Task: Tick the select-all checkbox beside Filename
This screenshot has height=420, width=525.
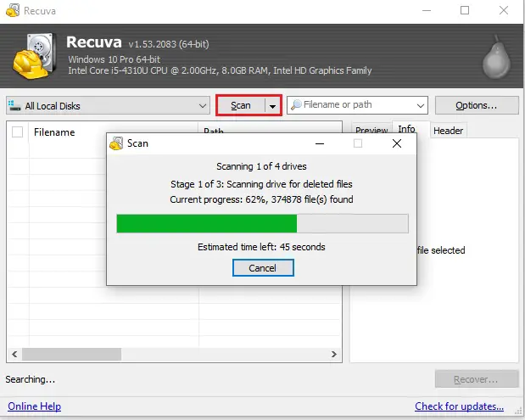Action: click(18, 132)
